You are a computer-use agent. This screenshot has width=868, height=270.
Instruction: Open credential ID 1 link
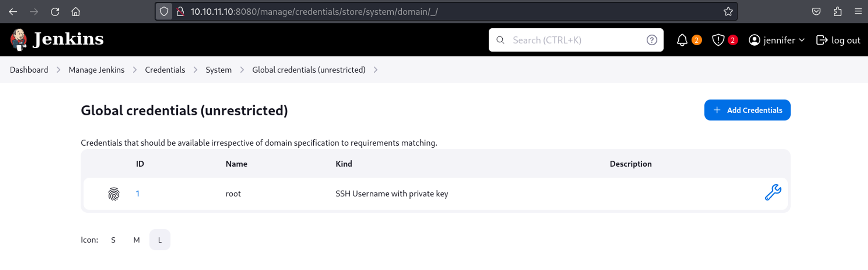(138, 194)
